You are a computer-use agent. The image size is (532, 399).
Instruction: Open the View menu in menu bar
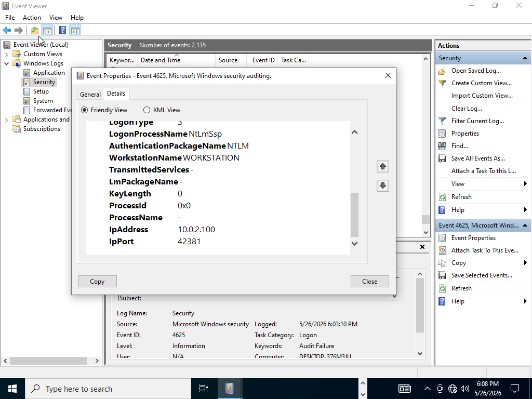(x=56, y=18)
